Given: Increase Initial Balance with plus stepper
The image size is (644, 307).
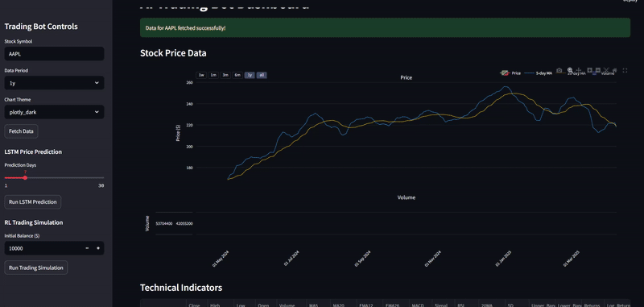Looking at the screenshot, I should [98, 248].
